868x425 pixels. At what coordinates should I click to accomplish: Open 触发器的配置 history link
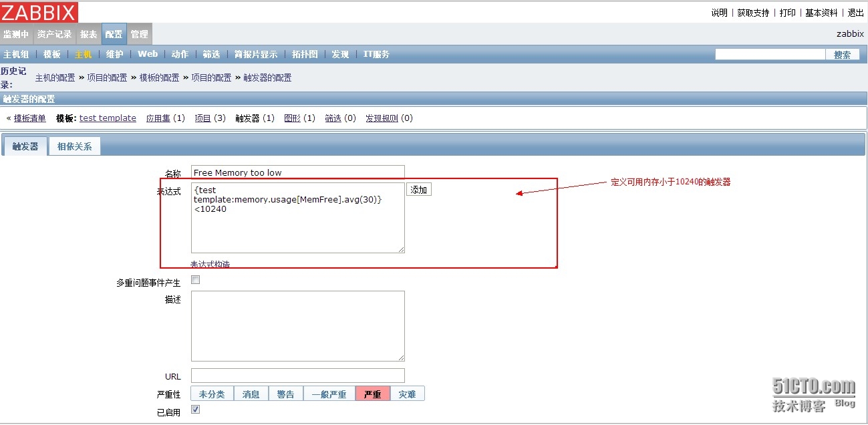[x=267, y=78]
